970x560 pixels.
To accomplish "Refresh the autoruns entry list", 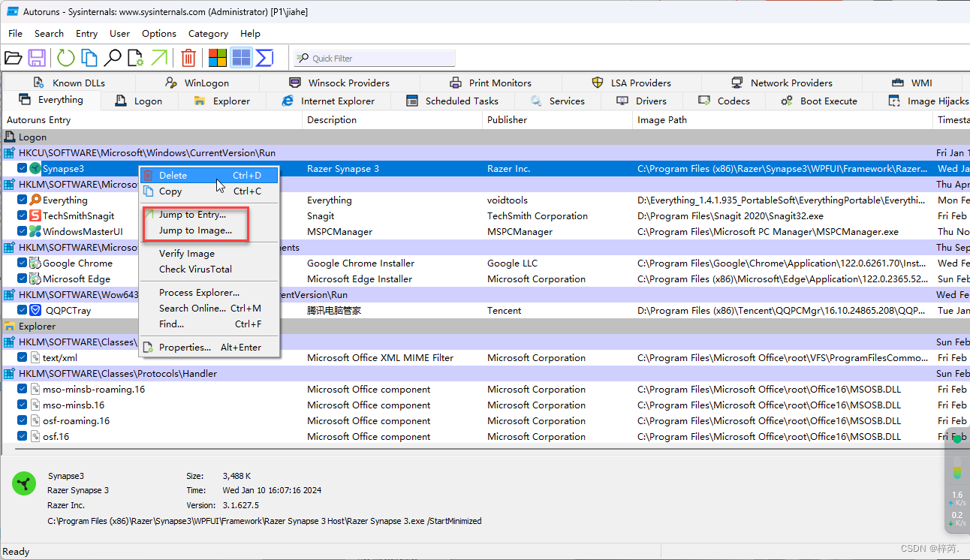I will [x=64, y=58].
